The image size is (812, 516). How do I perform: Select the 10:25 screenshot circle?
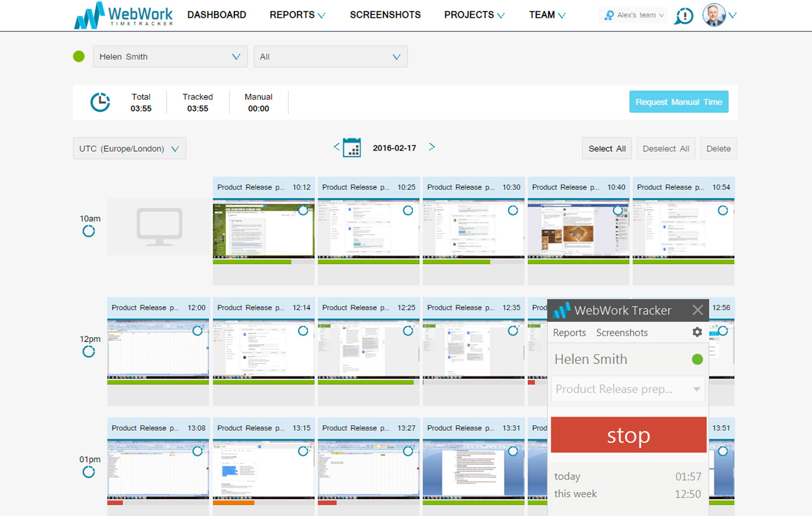point(408,210)
